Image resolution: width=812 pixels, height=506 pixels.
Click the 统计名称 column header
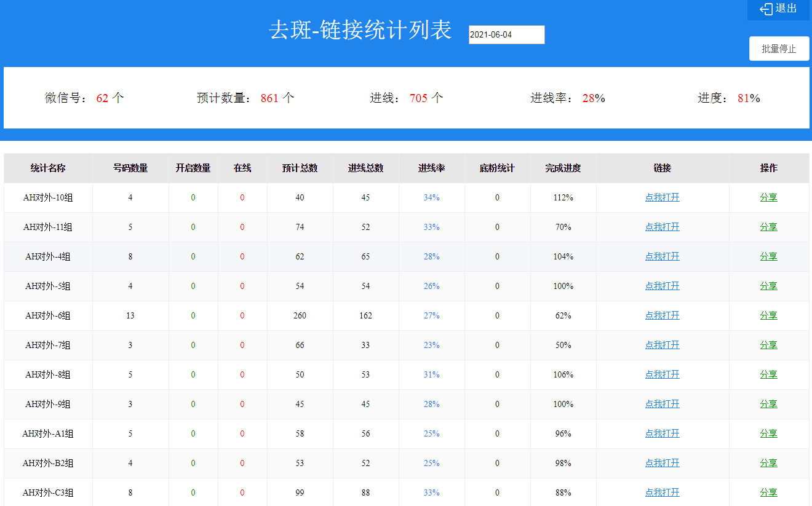tap(48, 168)
